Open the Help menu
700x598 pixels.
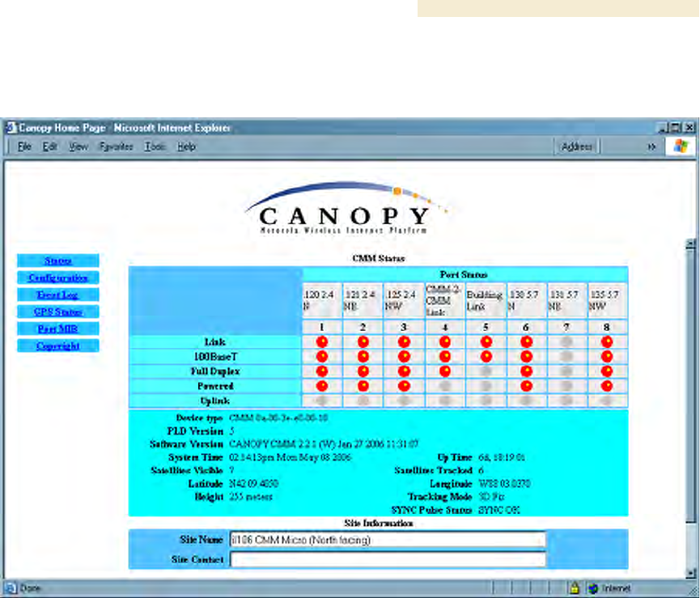tap(186, 146)
